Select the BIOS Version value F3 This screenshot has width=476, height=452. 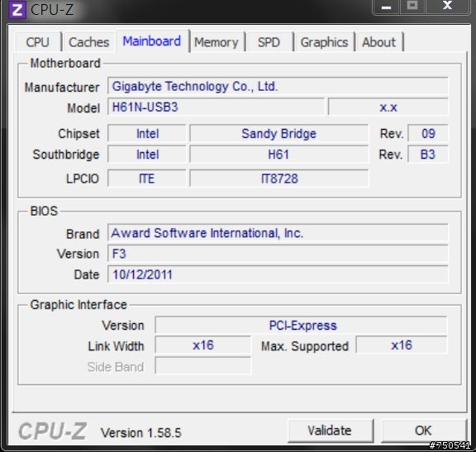[x=278, y=254]
